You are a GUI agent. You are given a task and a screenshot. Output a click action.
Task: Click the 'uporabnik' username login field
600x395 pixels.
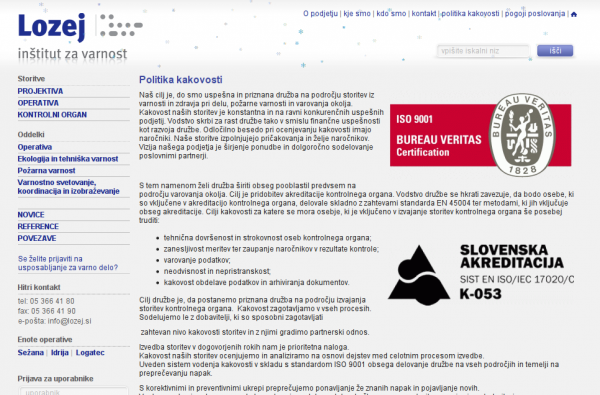tap(73, 391)
